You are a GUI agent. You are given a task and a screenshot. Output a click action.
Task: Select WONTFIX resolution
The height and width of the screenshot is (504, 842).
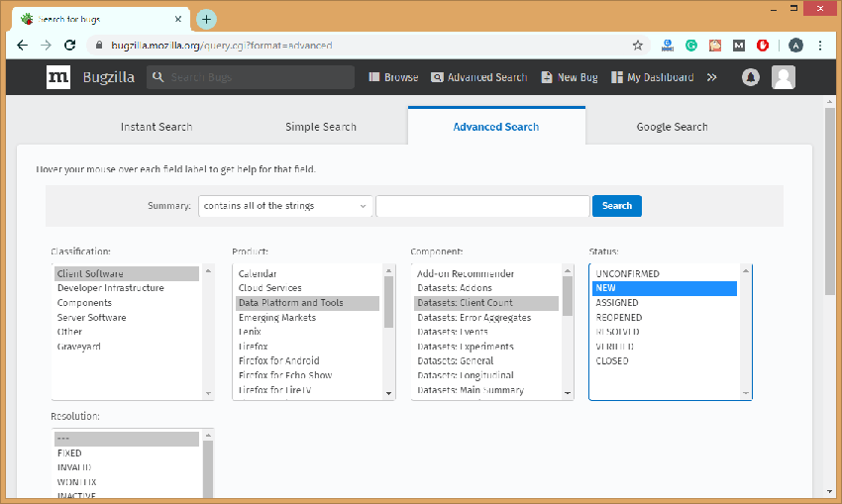[126, 482]
